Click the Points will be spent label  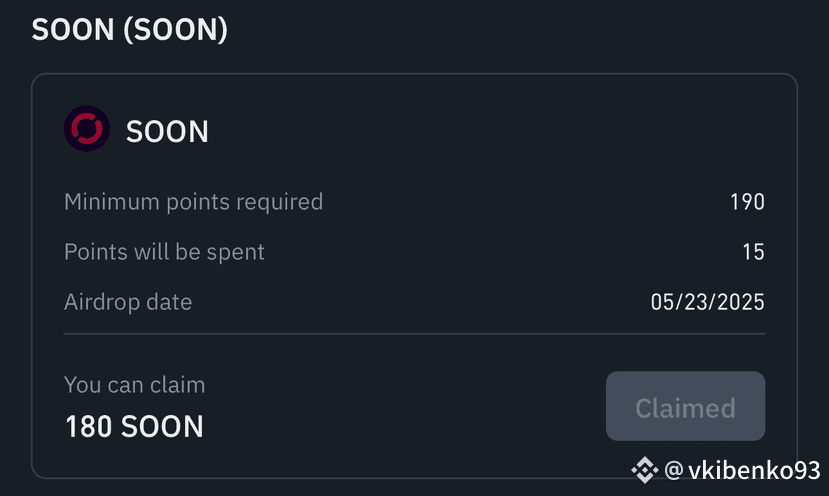(164, 252)
